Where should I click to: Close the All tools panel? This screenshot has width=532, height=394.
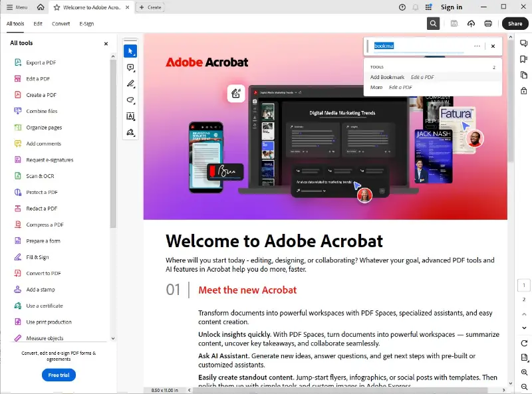pos(106,44)
